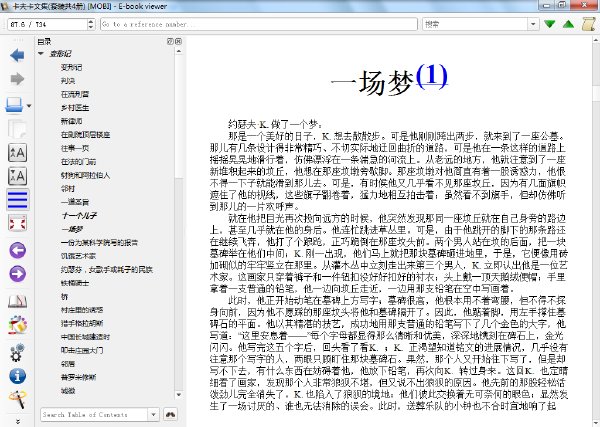The image size is (600, 427).
Task: Click the greyed Copy pages icon
Action: pyautogui.click(x=17, y=129)
